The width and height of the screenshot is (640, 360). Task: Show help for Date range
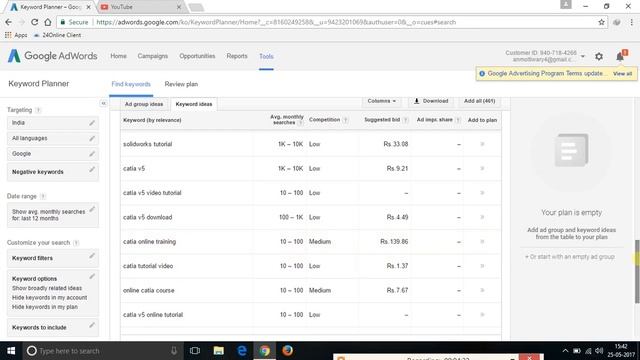pyautogui.click(x=43, y=196)
